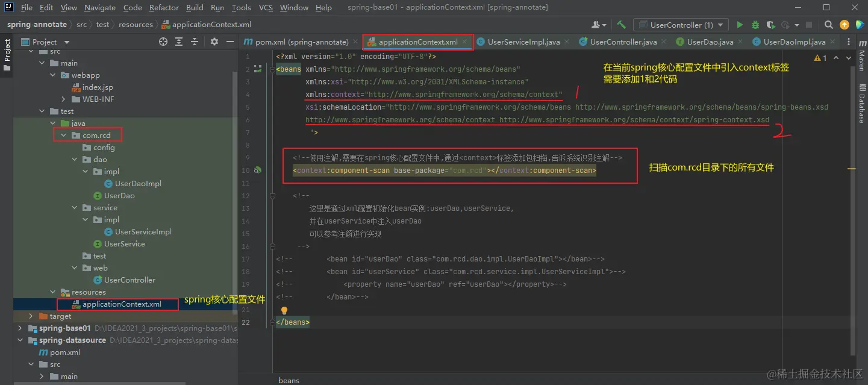868x385 pixels.
Task: Select UserService interface in project tree
Action: [x=124, y=244]
